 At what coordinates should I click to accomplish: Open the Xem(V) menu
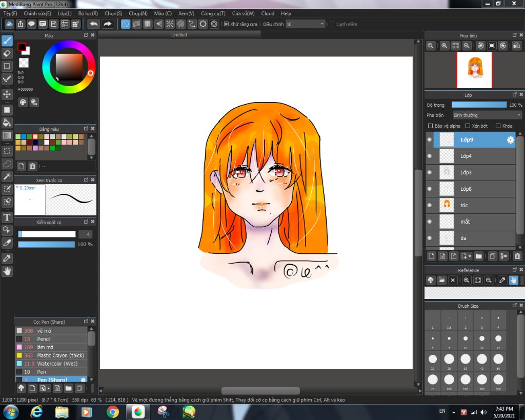(186, 13)
